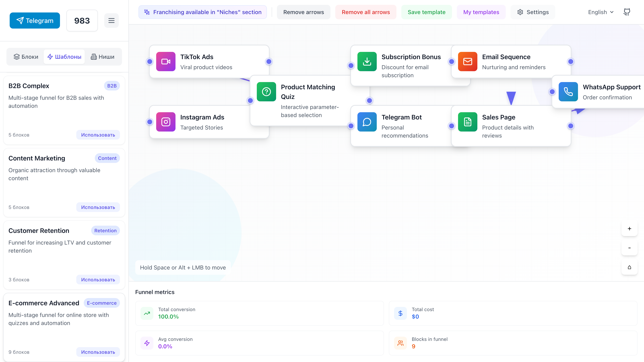The height and width of the screenshot is (362, 644).
Task: Expand the English language dropdown
Action: 601,12
